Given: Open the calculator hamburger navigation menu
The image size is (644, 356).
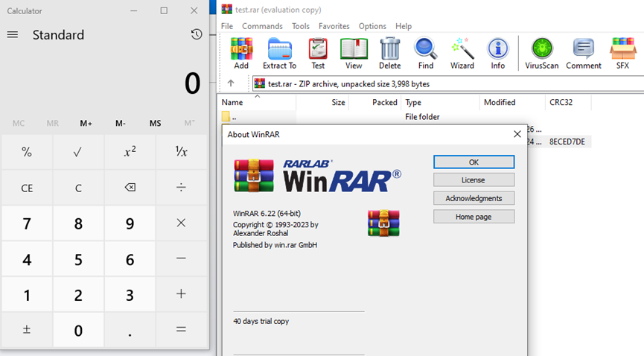Looking at the screenshot, I should (x=13, y=35).
